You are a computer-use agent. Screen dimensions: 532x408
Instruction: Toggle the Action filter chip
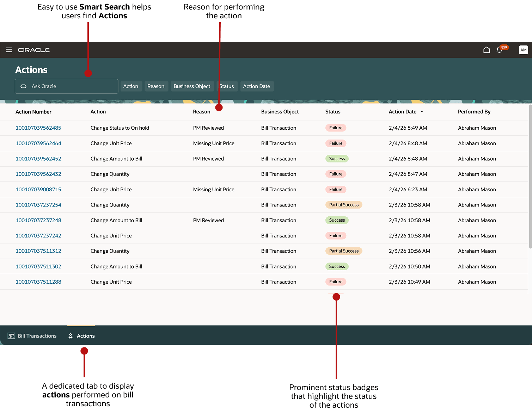point(131,86)
